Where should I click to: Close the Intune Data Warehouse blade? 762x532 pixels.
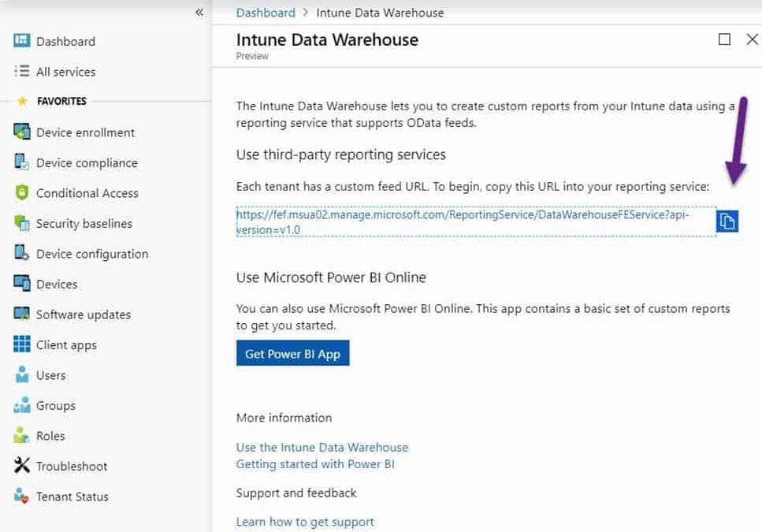click(x=752, y=39)
